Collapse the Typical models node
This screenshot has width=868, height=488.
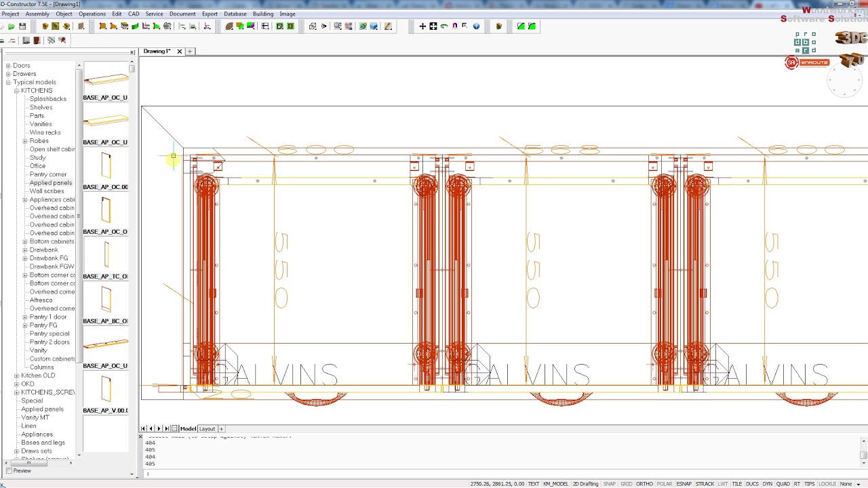click(8, 82)
